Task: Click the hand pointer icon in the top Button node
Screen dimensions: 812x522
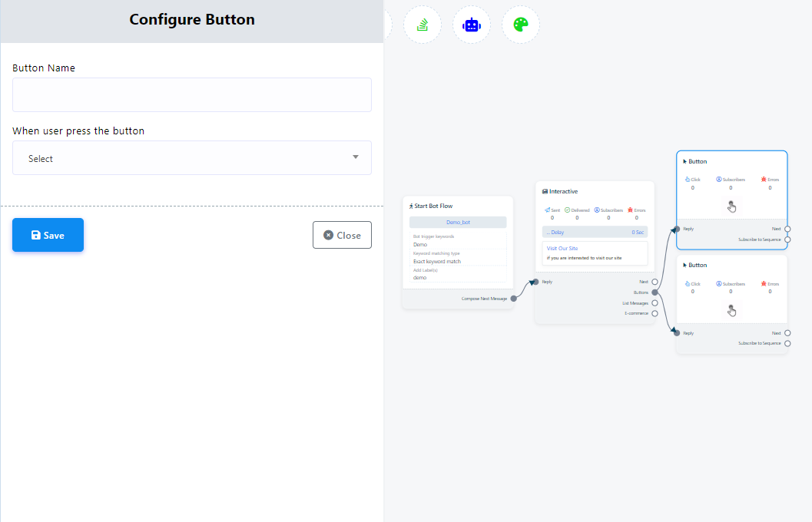Action: (x=731, y=206)
